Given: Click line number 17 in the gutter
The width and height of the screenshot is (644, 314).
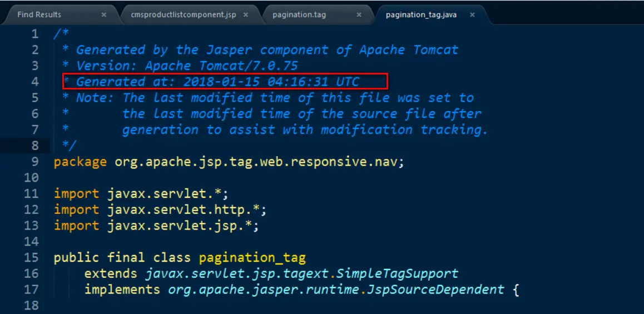Looking at the screenshot, I should coord(31,290).
